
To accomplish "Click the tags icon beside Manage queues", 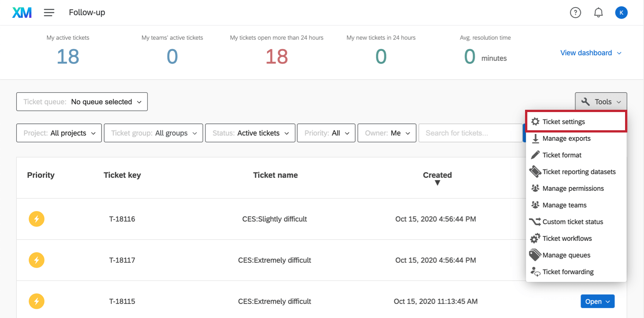I will click(x=535, y=255).
